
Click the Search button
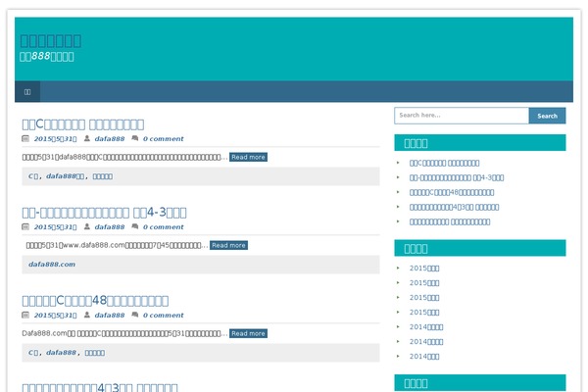pos(547,116)
